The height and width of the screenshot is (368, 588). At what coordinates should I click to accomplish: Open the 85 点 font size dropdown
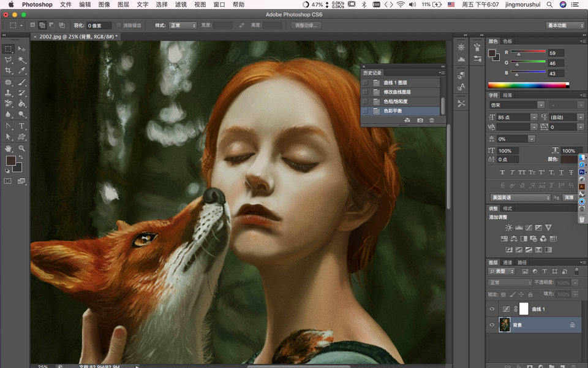point(533,117)
